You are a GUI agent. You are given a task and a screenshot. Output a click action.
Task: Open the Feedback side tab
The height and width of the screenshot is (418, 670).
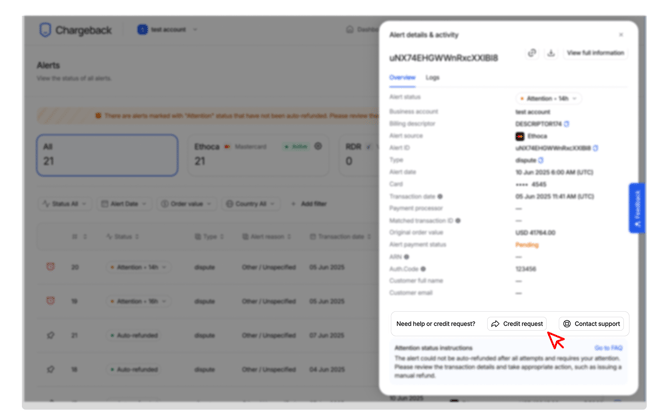[637, 208]
